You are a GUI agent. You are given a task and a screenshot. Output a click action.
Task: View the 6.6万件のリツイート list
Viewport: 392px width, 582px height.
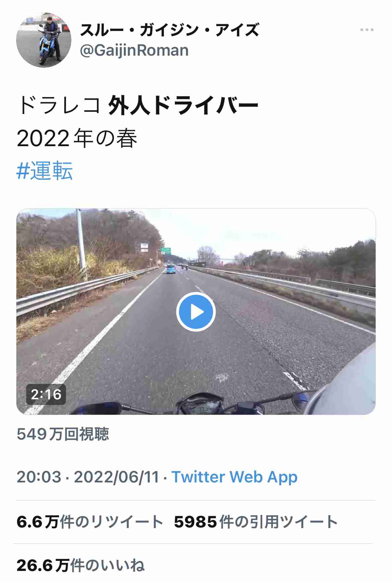(x=90, y=522)
